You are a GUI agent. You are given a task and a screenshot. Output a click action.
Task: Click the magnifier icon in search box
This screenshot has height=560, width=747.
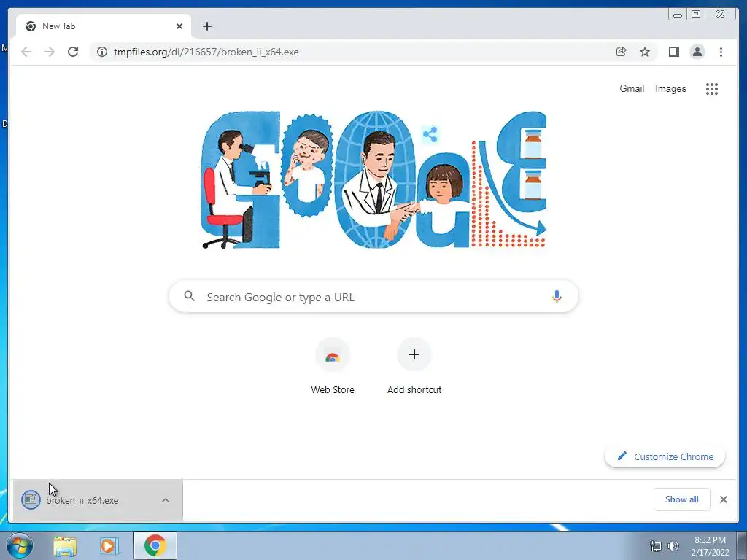point(189,296)
